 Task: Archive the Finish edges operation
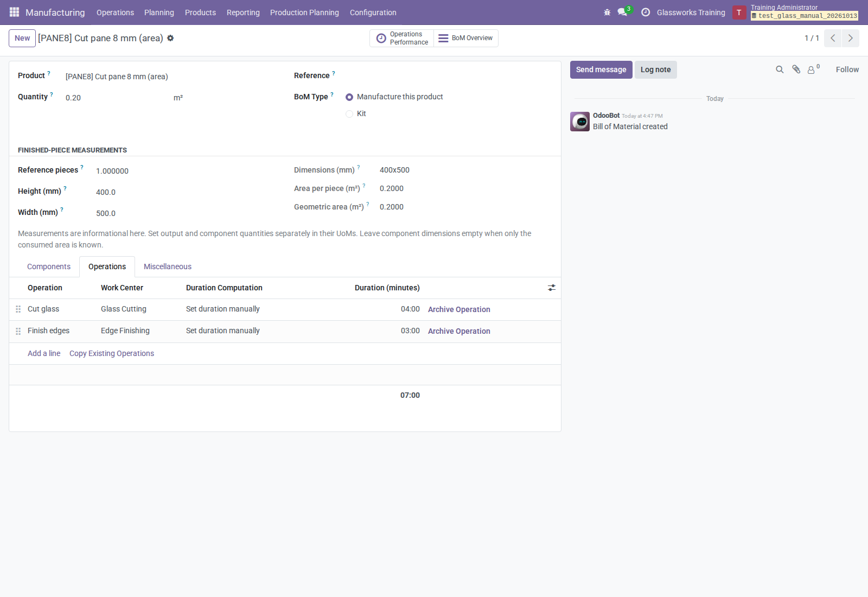459,331
